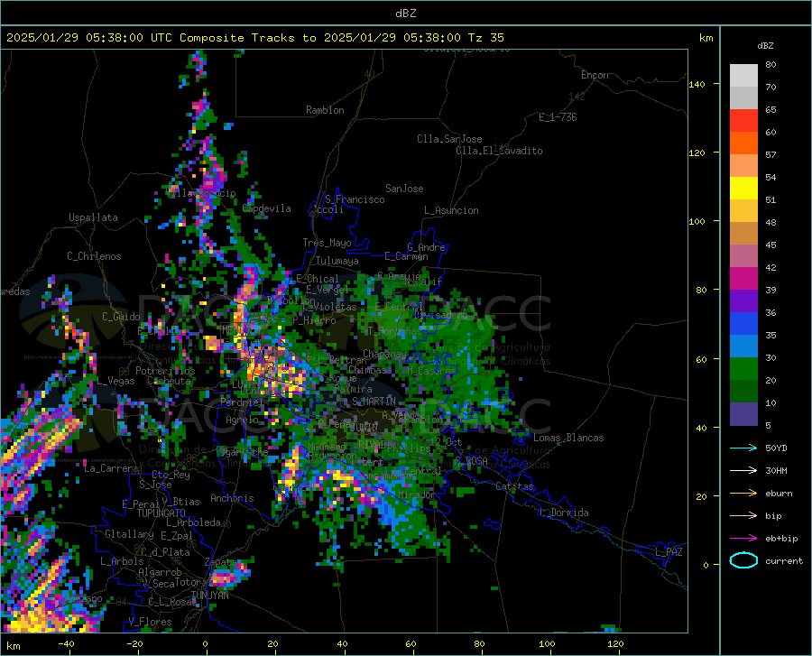Click the 'La_Carrera' map label

click(x=111, y=468)
